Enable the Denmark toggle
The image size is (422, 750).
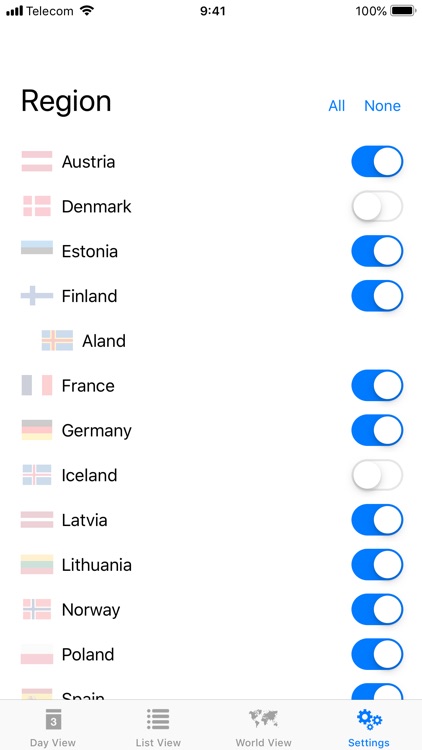coord(377,206)
